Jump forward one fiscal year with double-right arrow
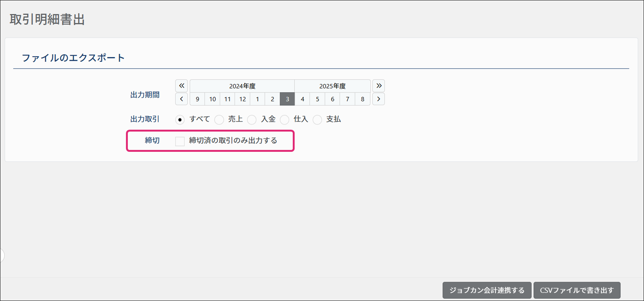 (x=379, y=86)
